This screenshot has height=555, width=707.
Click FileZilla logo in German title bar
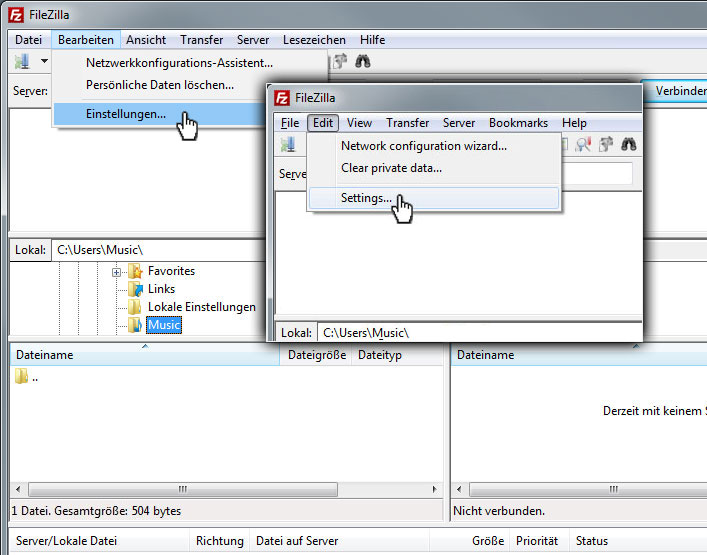[16, 15]
